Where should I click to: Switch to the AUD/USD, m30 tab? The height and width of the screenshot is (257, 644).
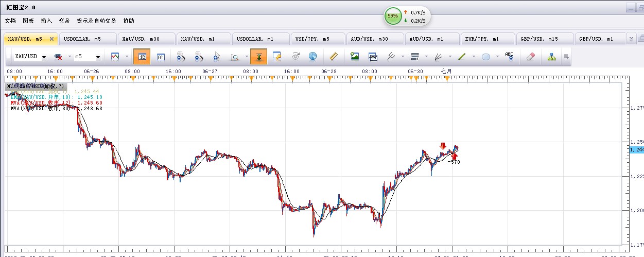pos(375,39)
